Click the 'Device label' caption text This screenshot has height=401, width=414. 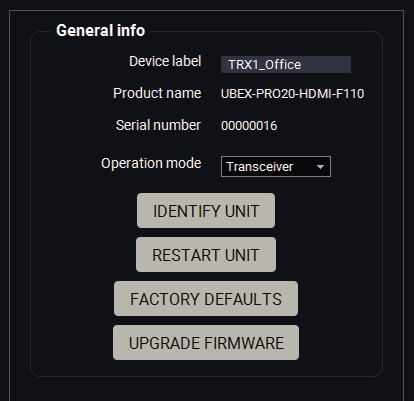pyautogui.click(x=165, y=61)
